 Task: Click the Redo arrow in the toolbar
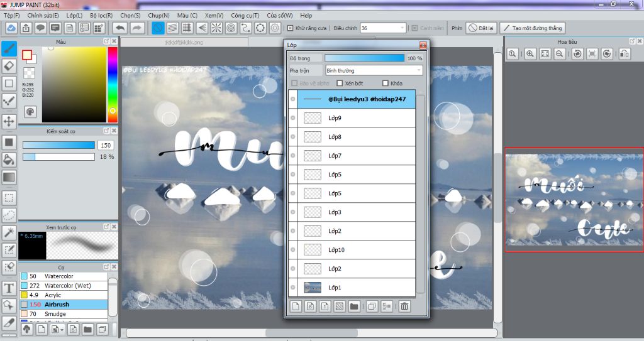137,28
